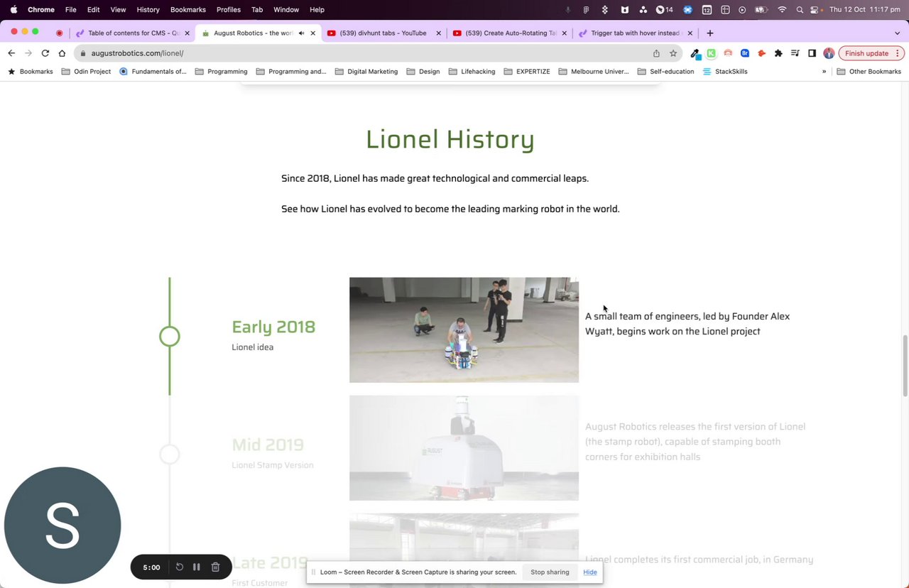Open the Other Bookmarks folder
The width and height of the screenshot is (909, 588).
click(869, 72)
